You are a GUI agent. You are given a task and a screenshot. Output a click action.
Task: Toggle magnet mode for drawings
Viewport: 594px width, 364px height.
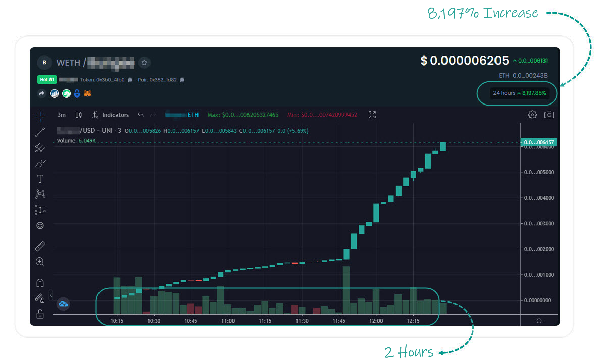pos(40,283)
